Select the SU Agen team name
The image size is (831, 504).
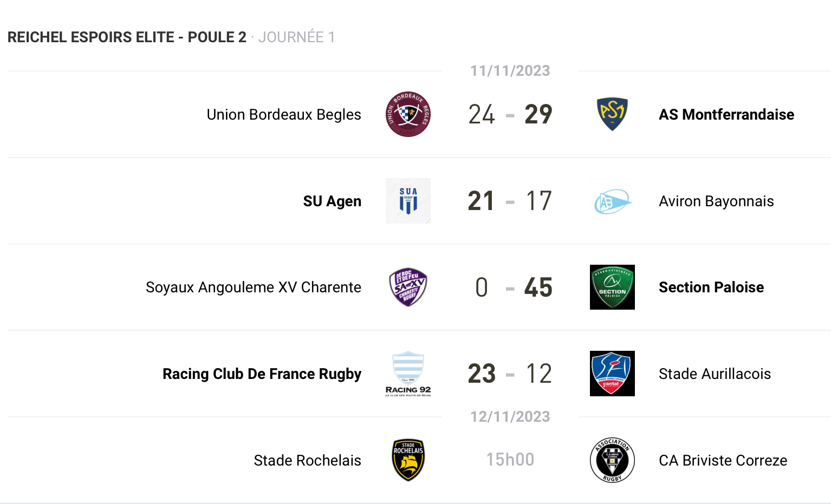pos(332,201)
